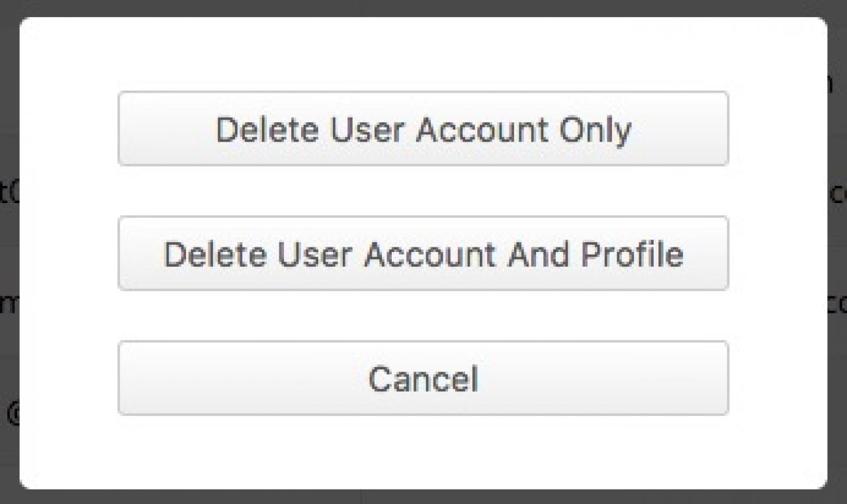
Task: Click the Delete User Account Only button
Action: 423,129
